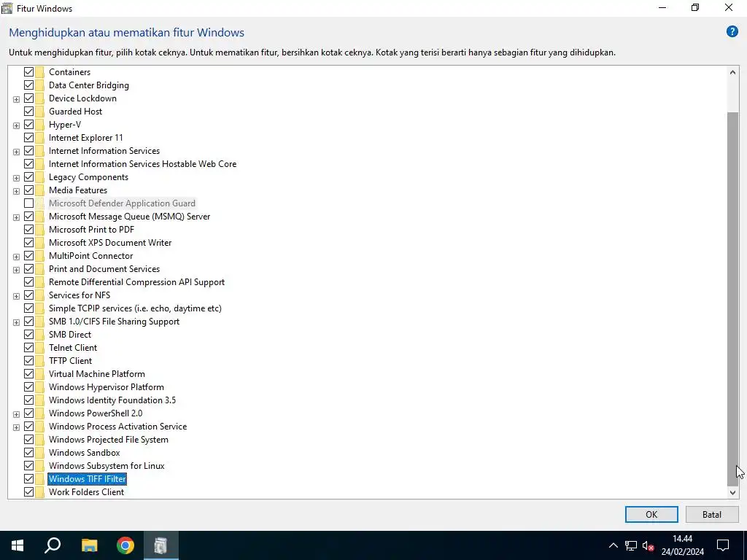Click the Start menu Windows logo

tap(18, 545)
